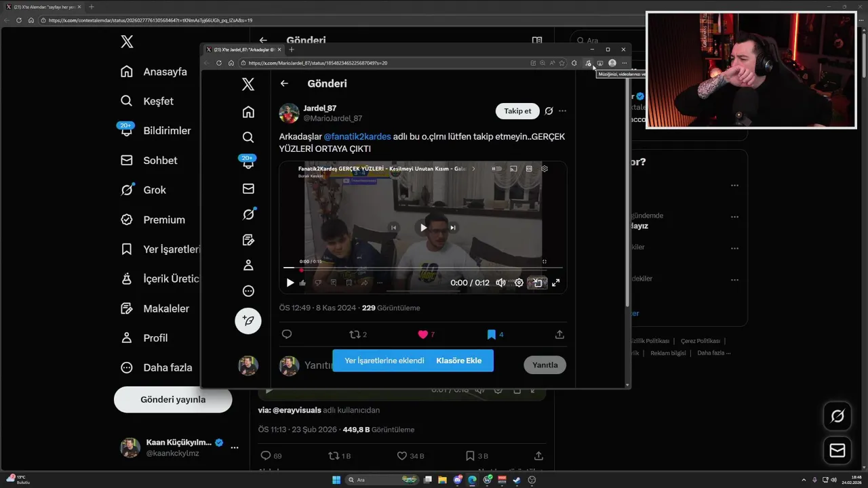The height and width of the screenshot is (488, 868).
Task: Toggle the autoplay switch in the embedded video
Action: (497, 169)
